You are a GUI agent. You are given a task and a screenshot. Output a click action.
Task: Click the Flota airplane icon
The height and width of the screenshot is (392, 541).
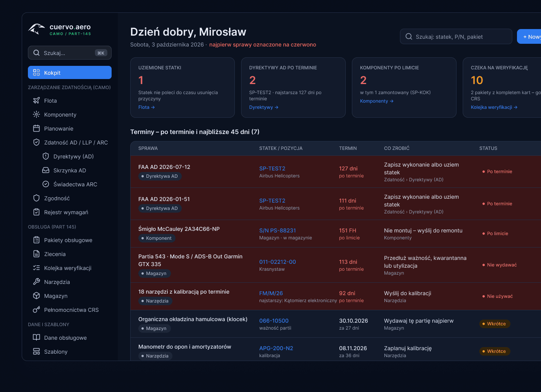pos(36,100)
